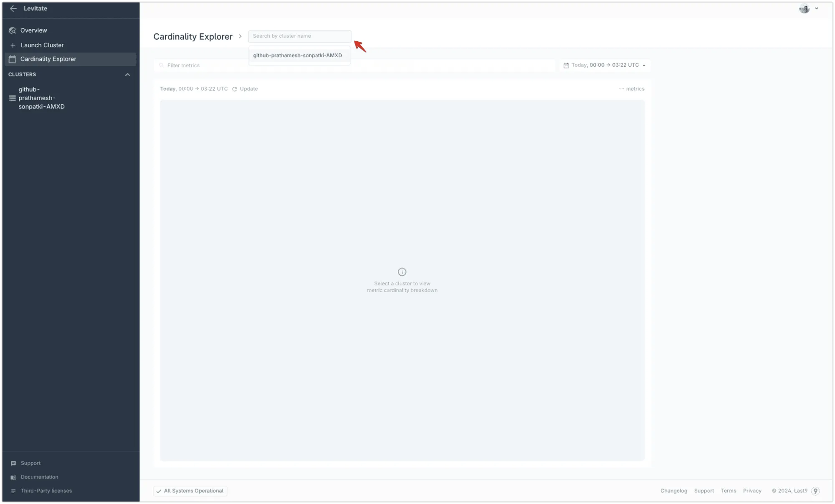Click the plus icon for Launch Cluster
This screenshot has width=835, height=504.
pyautogui.click(x=13, y=45)
